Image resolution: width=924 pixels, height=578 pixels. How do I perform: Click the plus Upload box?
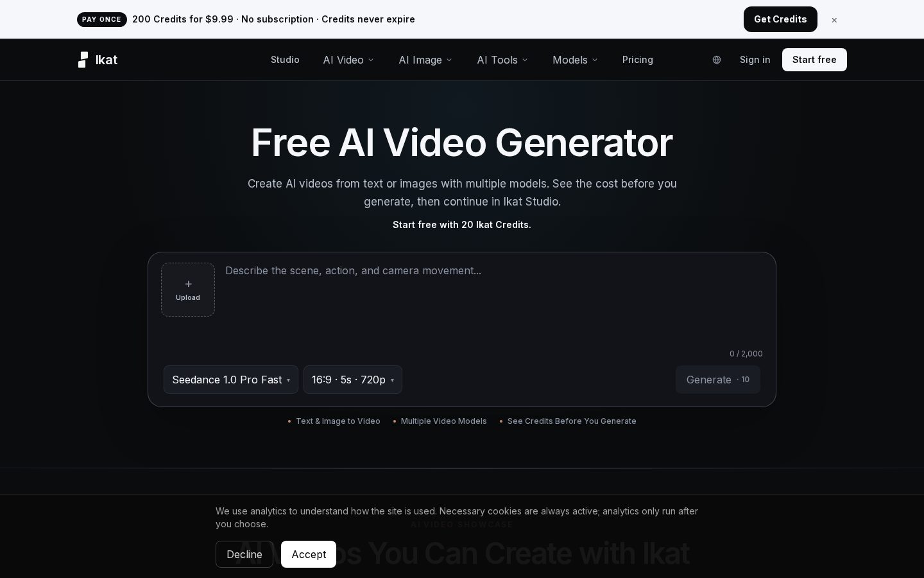coord(188,290)
